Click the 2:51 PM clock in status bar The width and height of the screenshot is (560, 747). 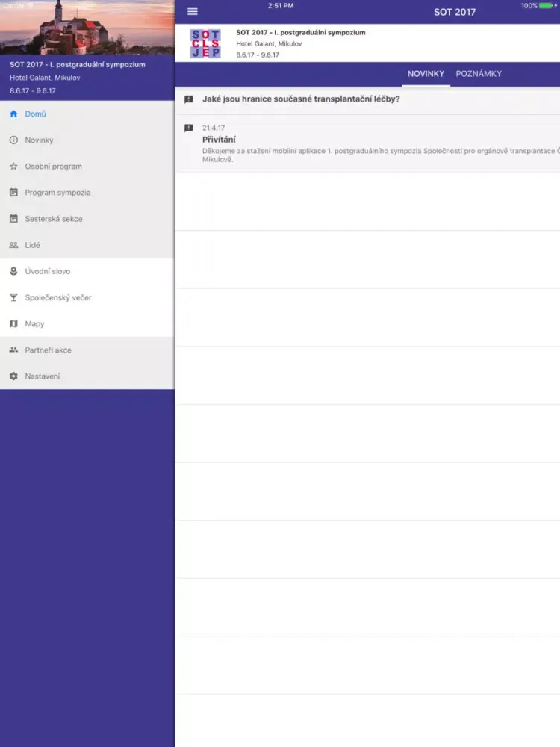(x=281, y=6)
